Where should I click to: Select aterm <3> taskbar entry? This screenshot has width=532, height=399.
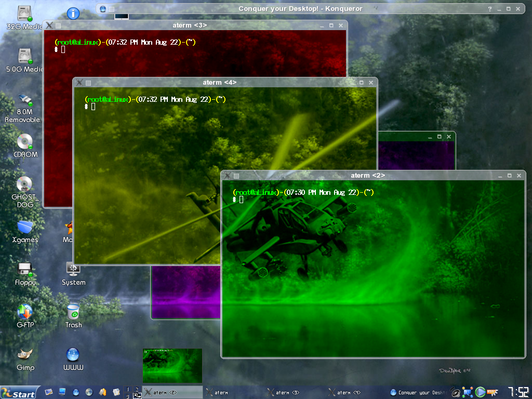pyautogui.click(x=295, y=393)
